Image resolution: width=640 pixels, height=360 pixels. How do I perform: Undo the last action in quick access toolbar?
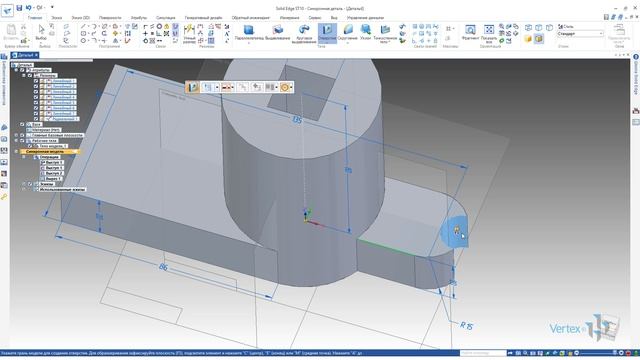[x=29, y=7]
